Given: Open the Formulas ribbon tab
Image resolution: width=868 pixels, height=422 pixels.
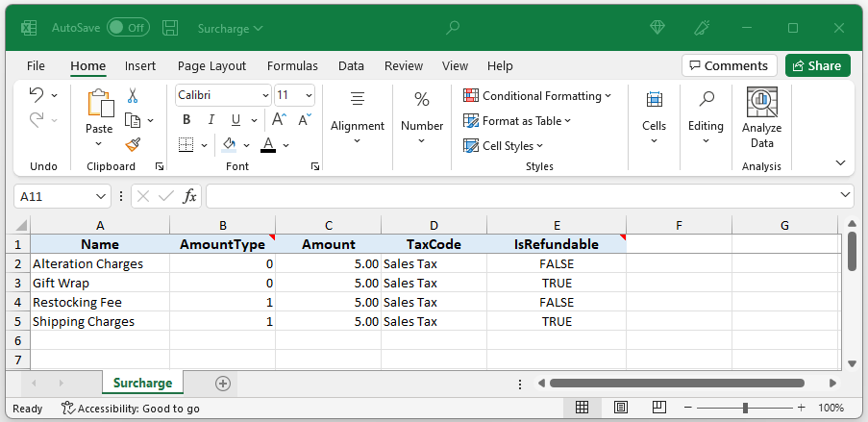Looking at the screenshot, I should pyautogui.click(x=292, y=65).
